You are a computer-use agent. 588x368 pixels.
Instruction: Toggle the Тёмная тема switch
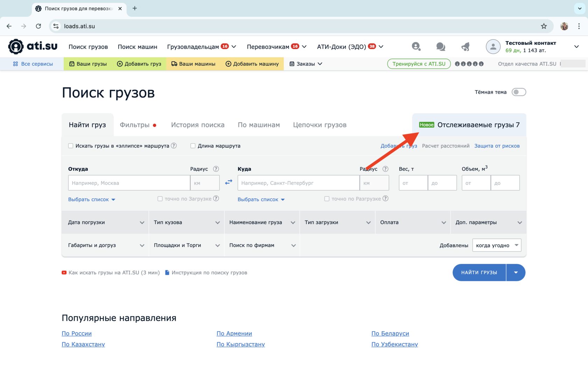(518, 92)
